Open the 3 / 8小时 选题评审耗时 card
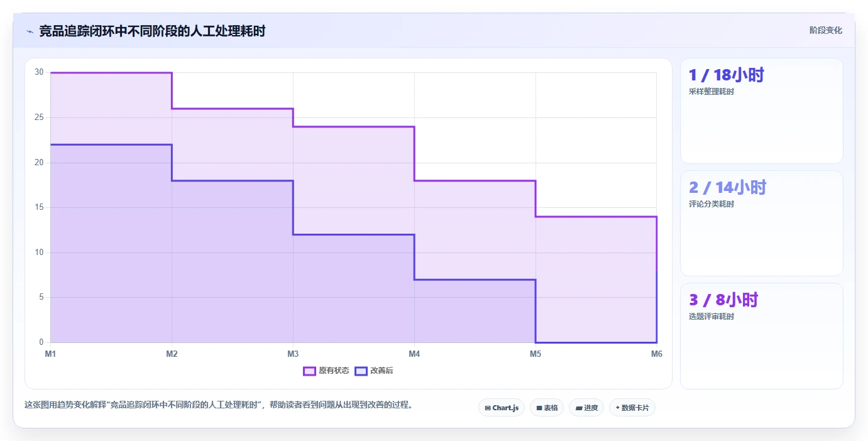This screenshot has height=441, width=868. pyautogui.click(x=761, y=336)
